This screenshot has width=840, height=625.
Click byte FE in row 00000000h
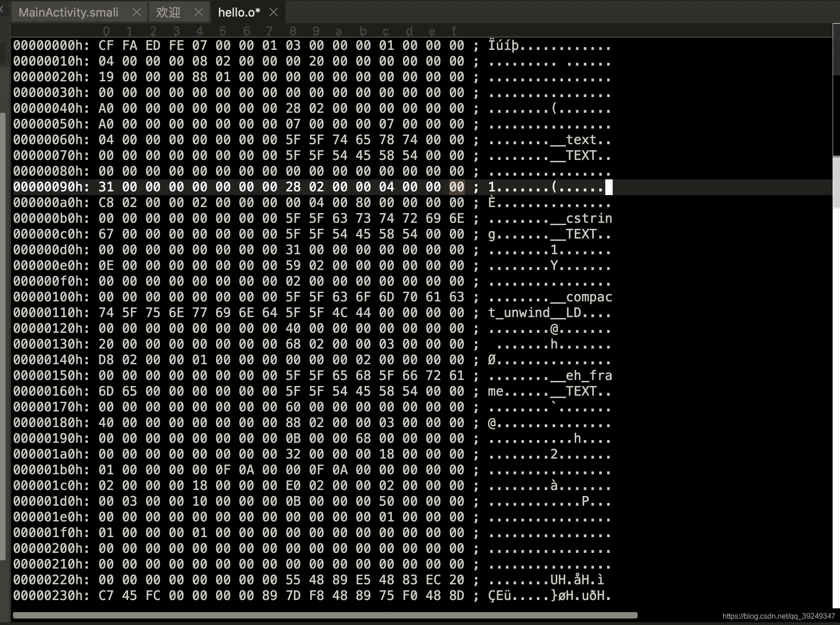tap(176, 45)
